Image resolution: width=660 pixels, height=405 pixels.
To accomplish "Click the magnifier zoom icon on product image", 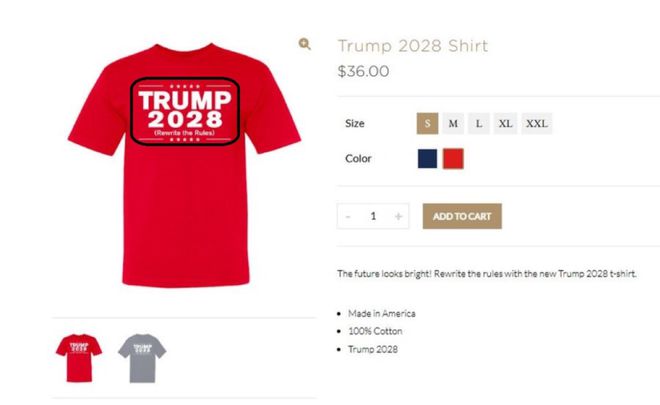I will coord(305,43).
